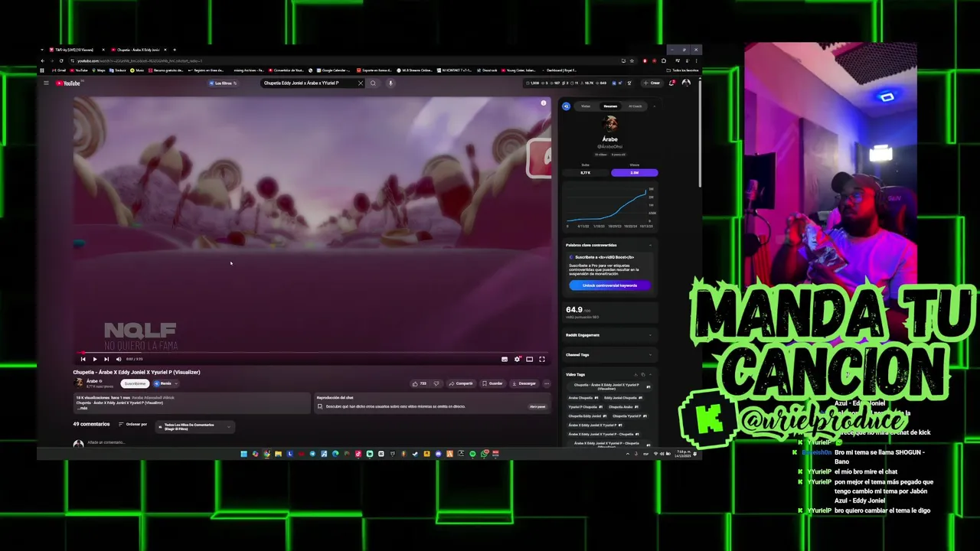Clear the YouTube search box
Viewport: 980px width, 551px height.
(360, 83)
